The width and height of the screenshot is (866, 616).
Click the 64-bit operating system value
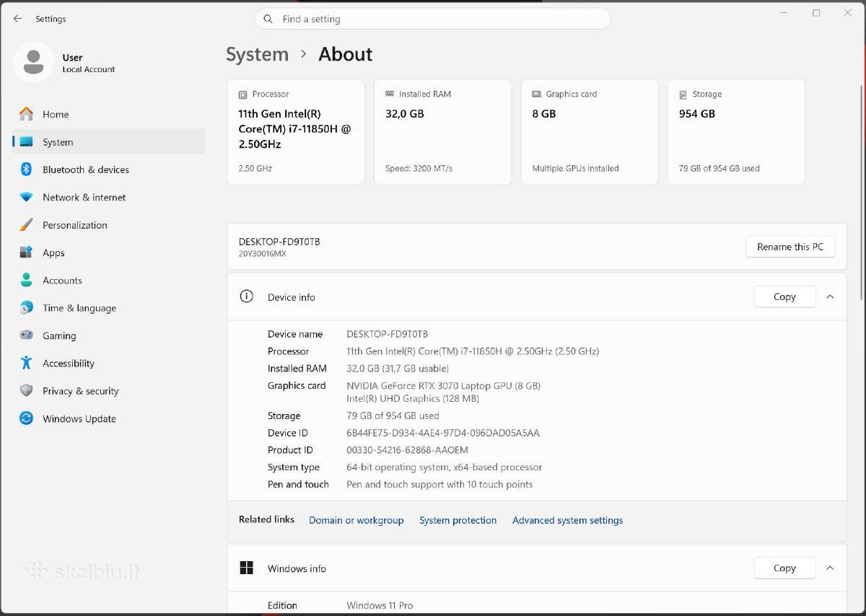444,467
